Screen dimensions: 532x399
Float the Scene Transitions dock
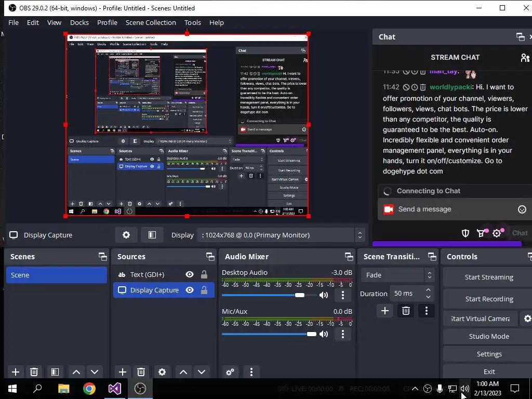pyautogui.click(x=432, y=257)
